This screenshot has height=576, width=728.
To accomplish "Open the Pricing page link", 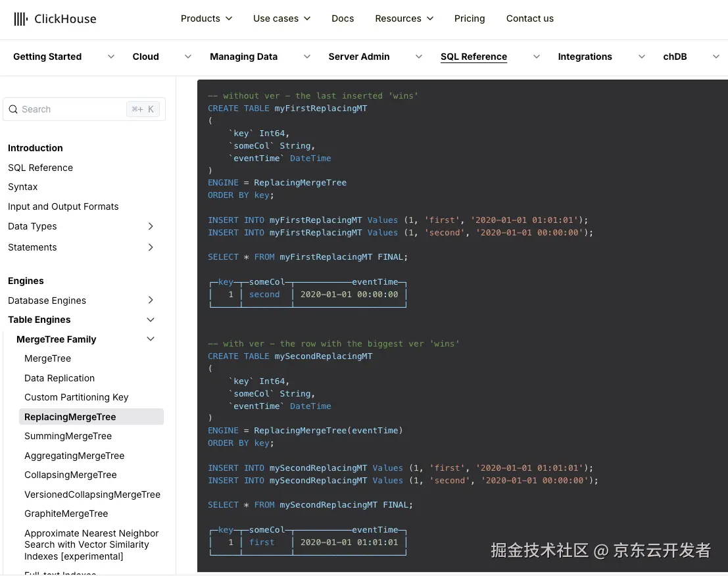I will click(x=470, y=18).
